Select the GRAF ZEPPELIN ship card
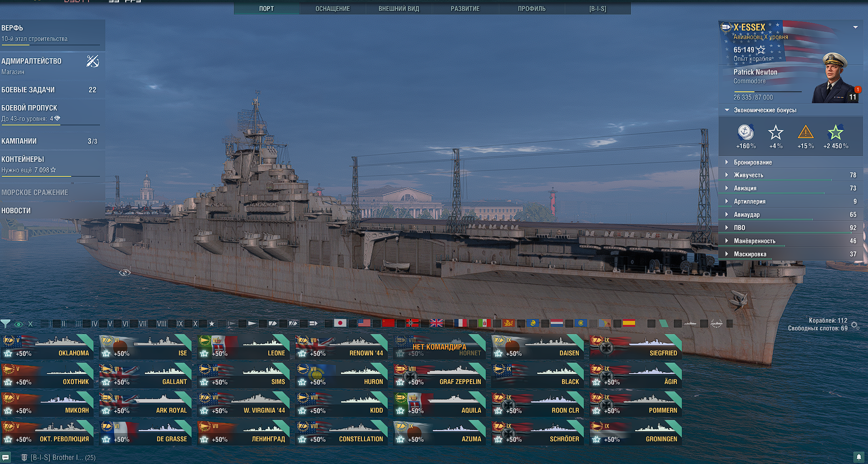868x464 pixels. pyautogui.click(x=439, y=375)
